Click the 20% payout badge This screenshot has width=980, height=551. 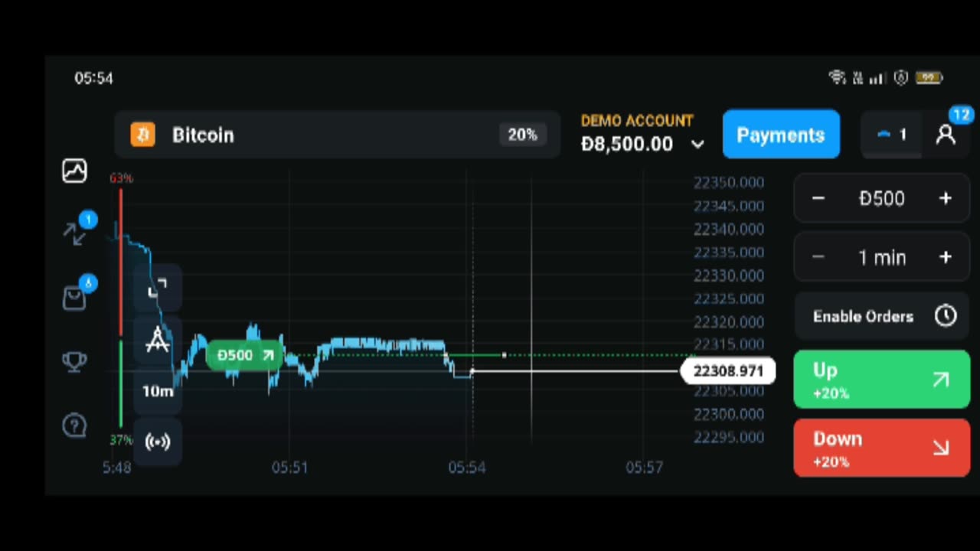coord(522,135)
